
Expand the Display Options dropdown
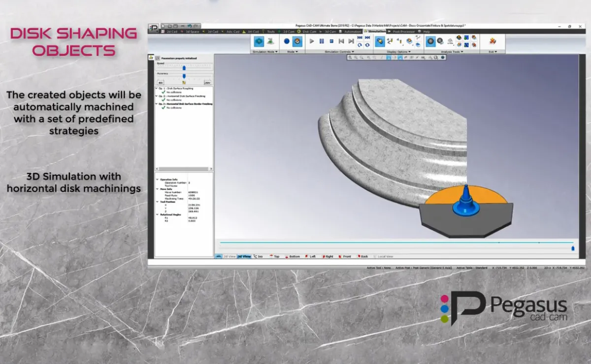click(x=398, y=51)
